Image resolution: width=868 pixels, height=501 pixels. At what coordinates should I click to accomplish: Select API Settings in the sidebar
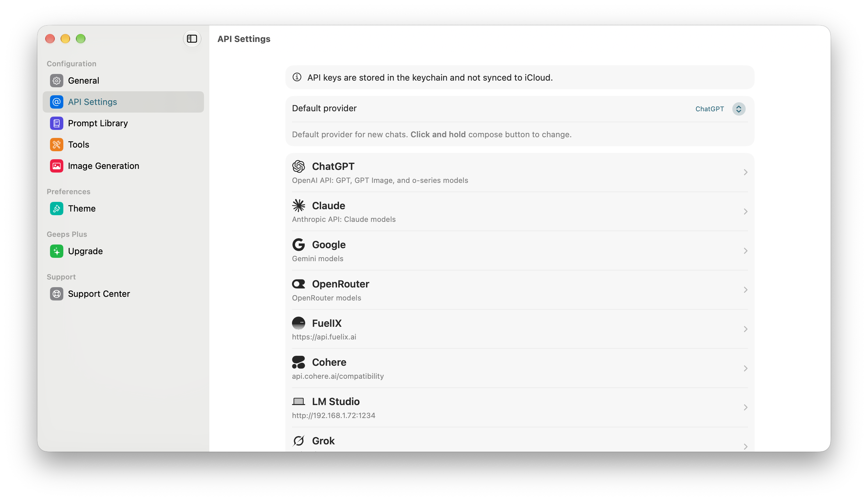[123, 102]
